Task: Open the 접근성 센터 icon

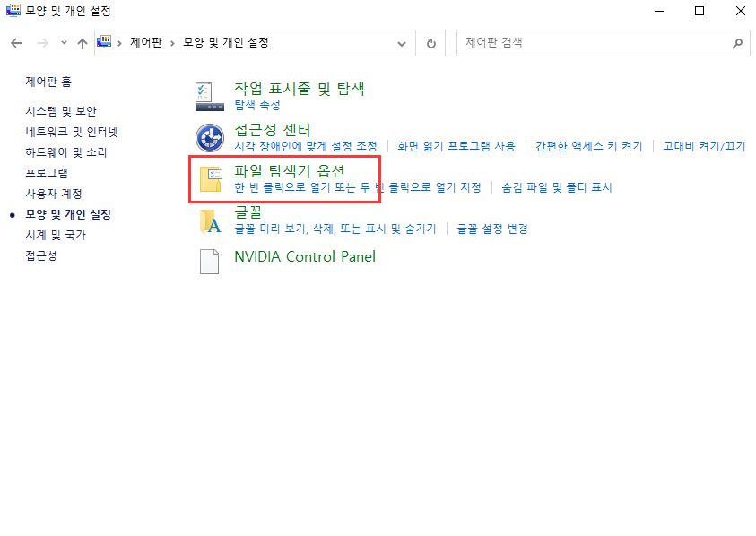Action: click(208, 136)
